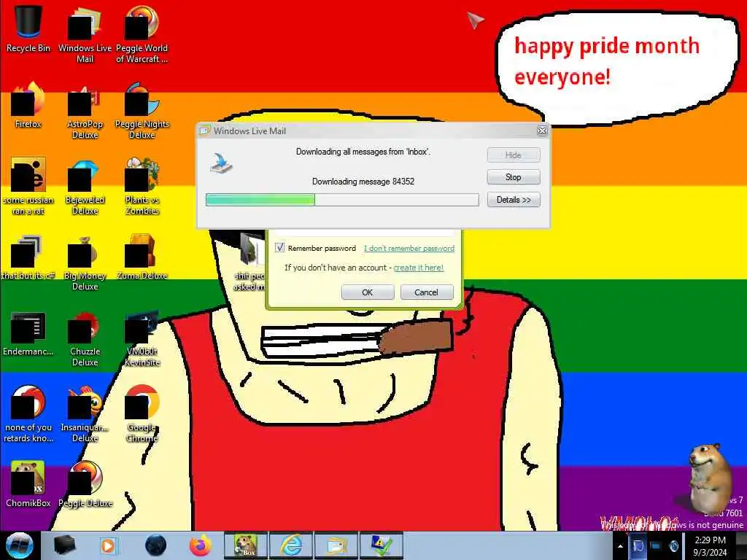Close the Windows Live Mail download dialog
This screenshot has height=560, width=747.
(x=542, y=131)
